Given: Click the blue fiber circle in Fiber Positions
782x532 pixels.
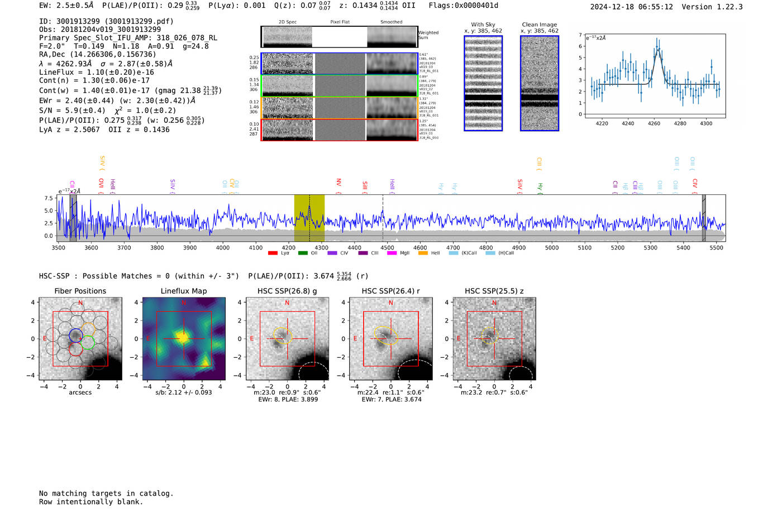Looking at the screenshot, I should (76, 336).
